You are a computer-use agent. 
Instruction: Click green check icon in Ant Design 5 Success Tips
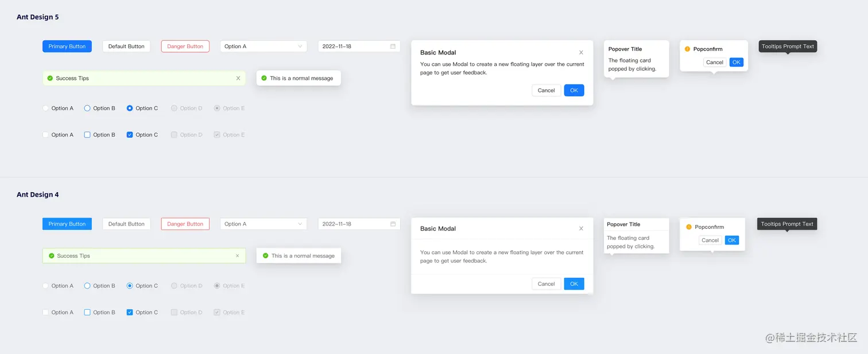tap(50, 78)
